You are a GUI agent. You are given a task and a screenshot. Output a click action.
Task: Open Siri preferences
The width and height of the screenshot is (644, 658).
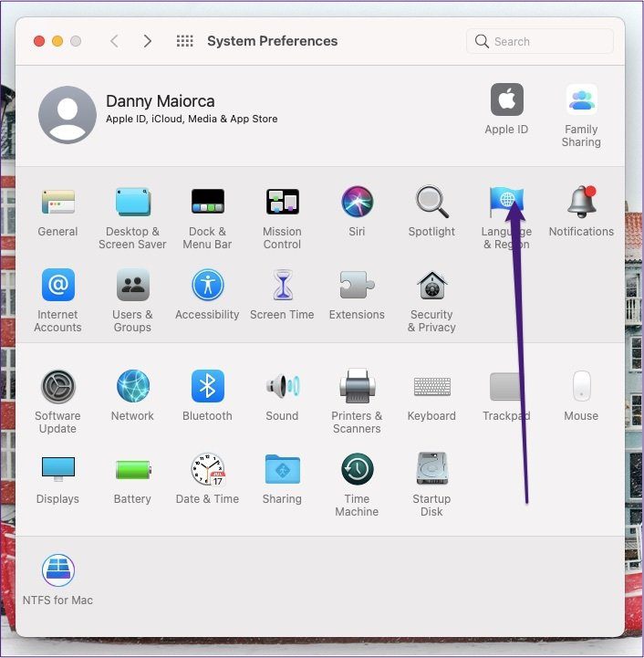point(357,202)
